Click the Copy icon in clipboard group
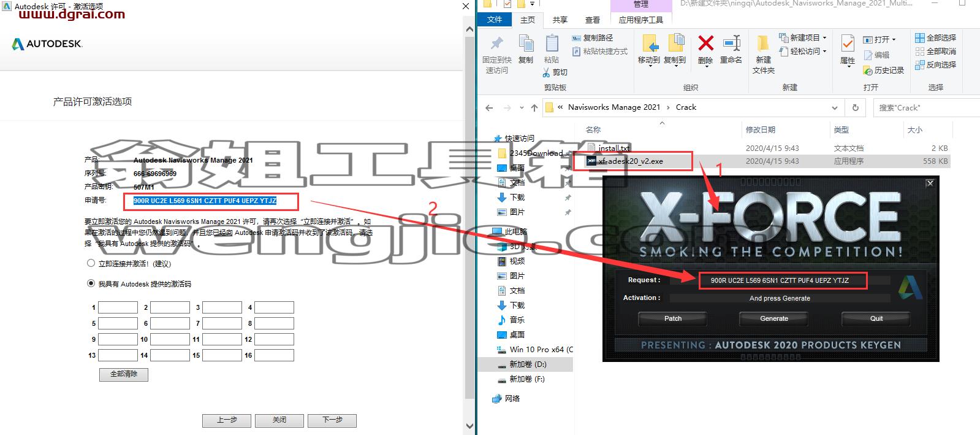 click(x=526, y=44)
